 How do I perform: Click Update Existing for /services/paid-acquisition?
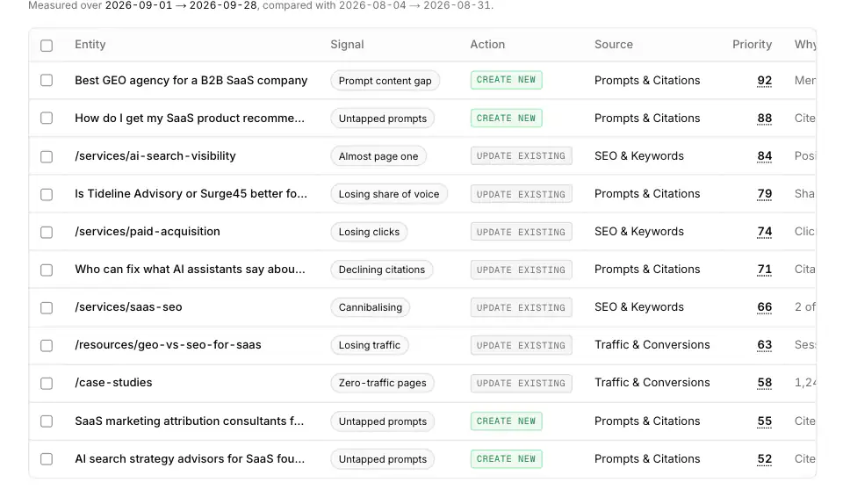point(521,232)
